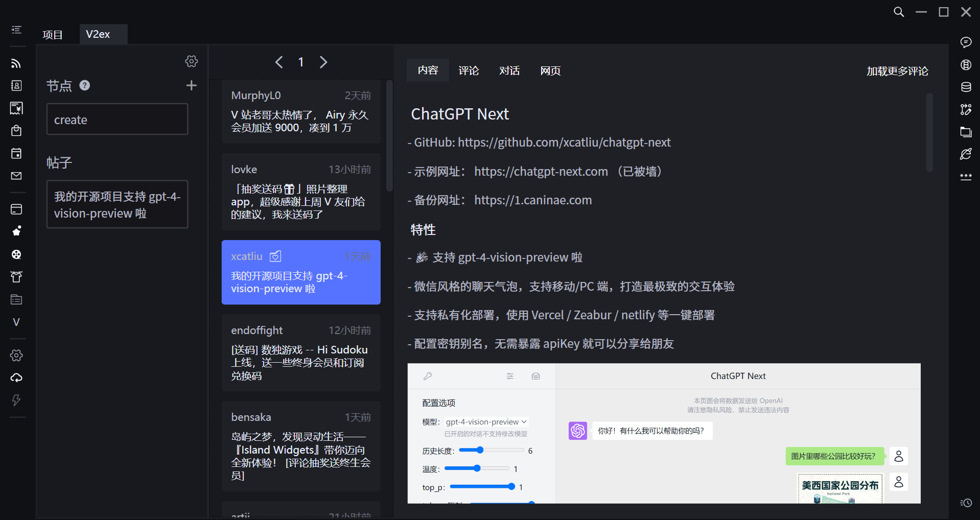Open the chat bubble icon
Image resolution: width=980 pixels, height=520 pixels.
pyautogui.click(x=966, y=42)
